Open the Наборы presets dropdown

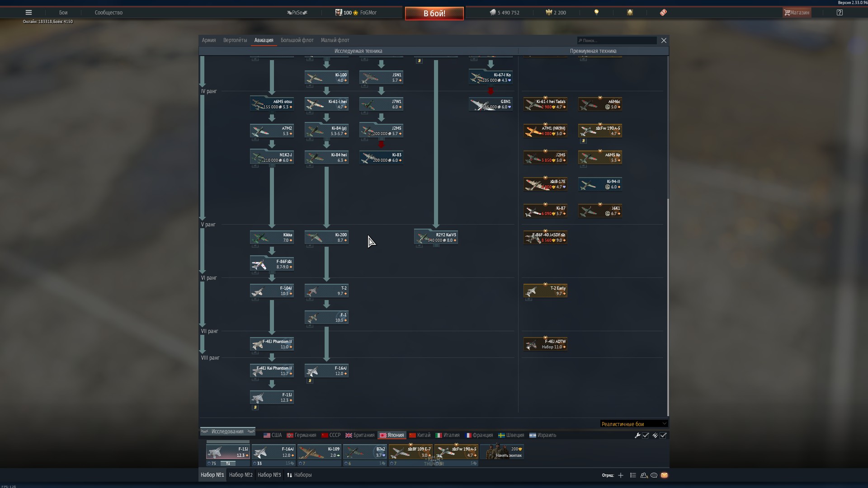[x=299, y=475]
